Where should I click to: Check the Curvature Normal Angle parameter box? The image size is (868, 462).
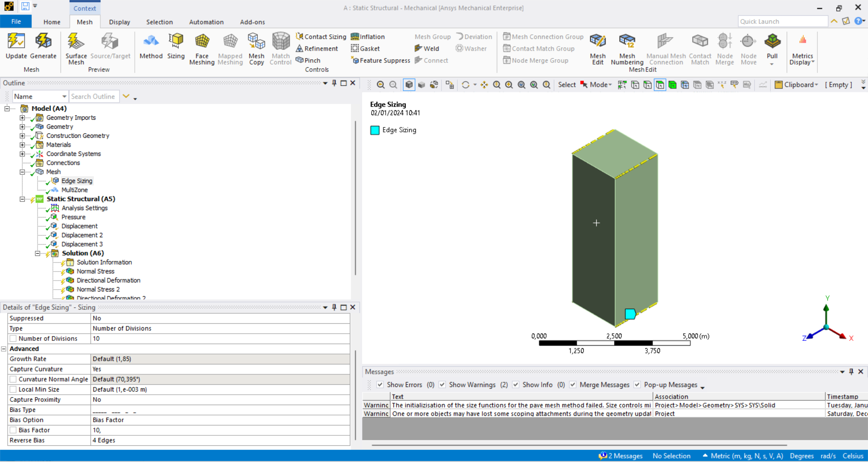click(x=13, y=379)
